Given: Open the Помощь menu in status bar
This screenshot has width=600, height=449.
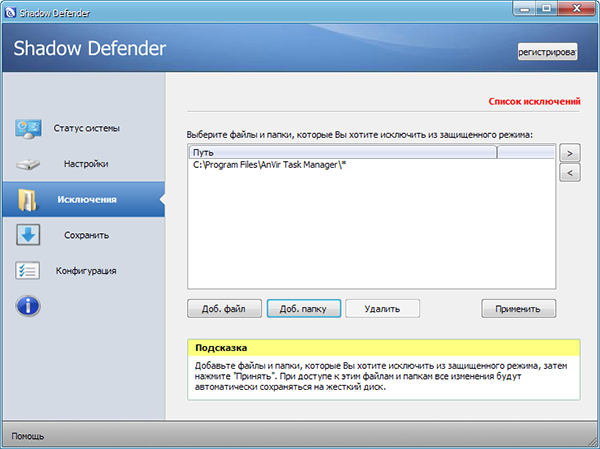Looking at the screenshot, I should [x=28, y=436].
